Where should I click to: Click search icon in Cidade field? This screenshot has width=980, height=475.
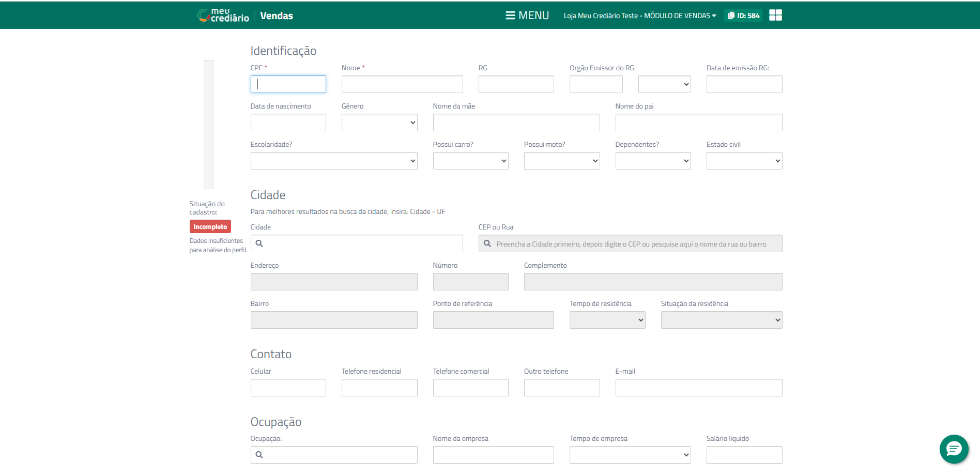259,243
